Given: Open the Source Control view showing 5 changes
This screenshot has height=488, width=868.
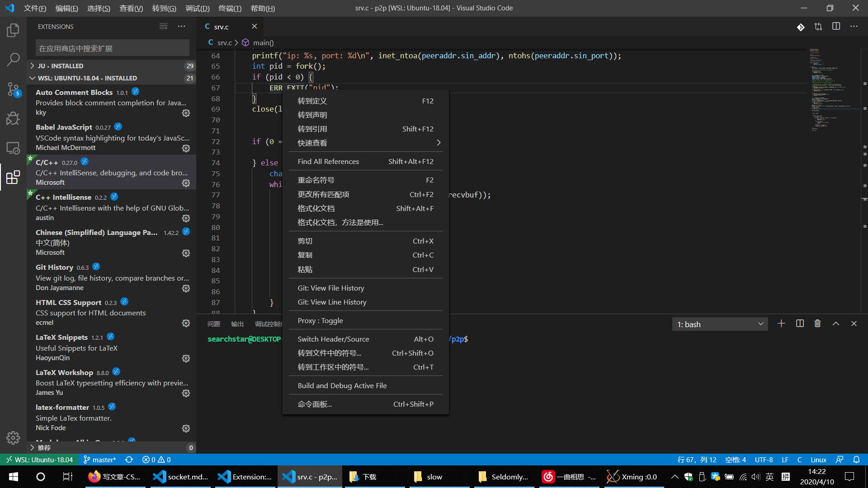Looking at the screenshot, I should [x=13, y=89].
